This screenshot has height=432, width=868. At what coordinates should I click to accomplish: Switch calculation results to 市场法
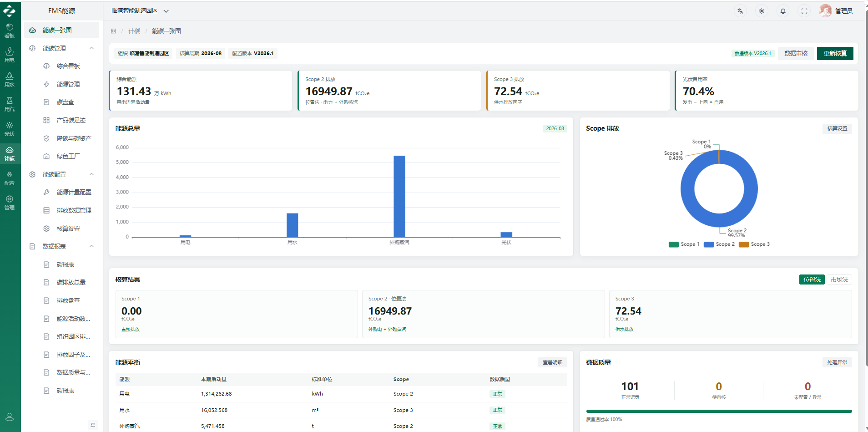pyautogui.click(x=839, y=280)
